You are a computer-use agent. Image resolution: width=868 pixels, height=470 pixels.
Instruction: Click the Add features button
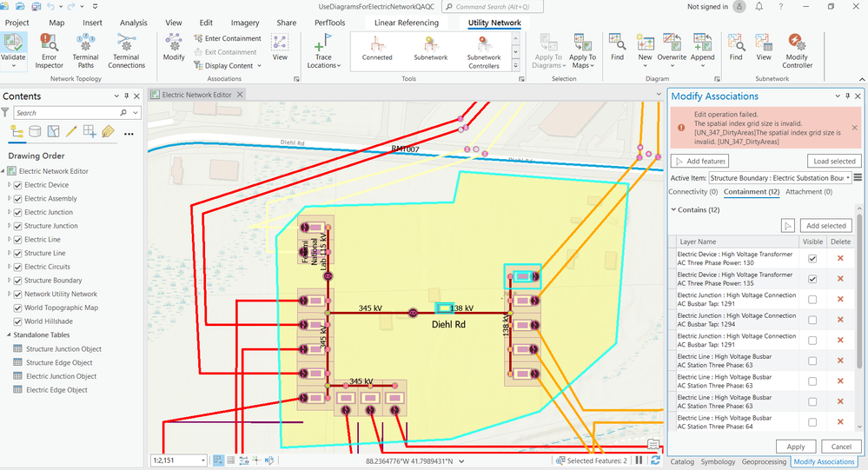pyautogui.click(x=699, y=161)
